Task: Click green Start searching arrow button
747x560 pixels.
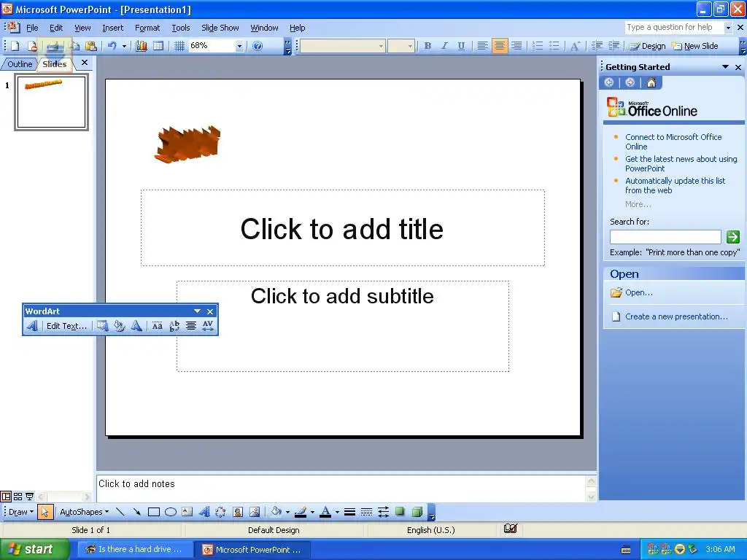Action: click(732, 237)
